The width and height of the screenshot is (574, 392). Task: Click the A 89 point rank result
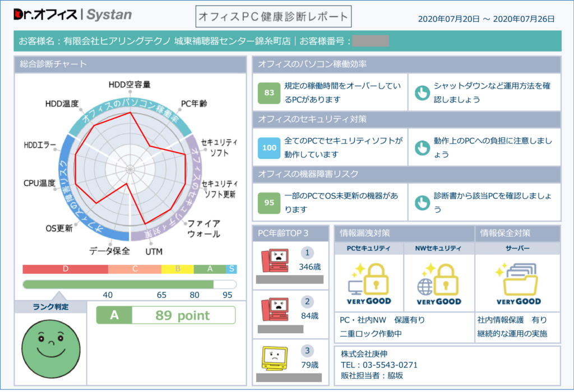point(165,315)
